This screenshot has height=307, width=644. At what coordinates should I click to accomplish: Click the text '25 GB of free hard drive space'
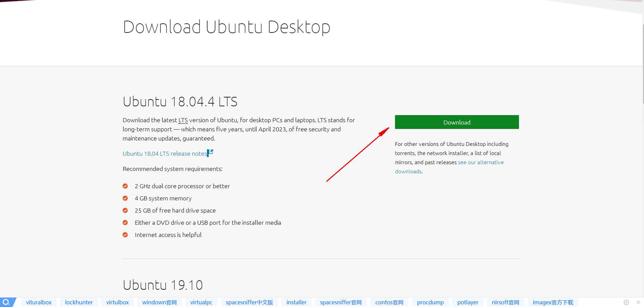pyautogui.click(x=175, y=211)
